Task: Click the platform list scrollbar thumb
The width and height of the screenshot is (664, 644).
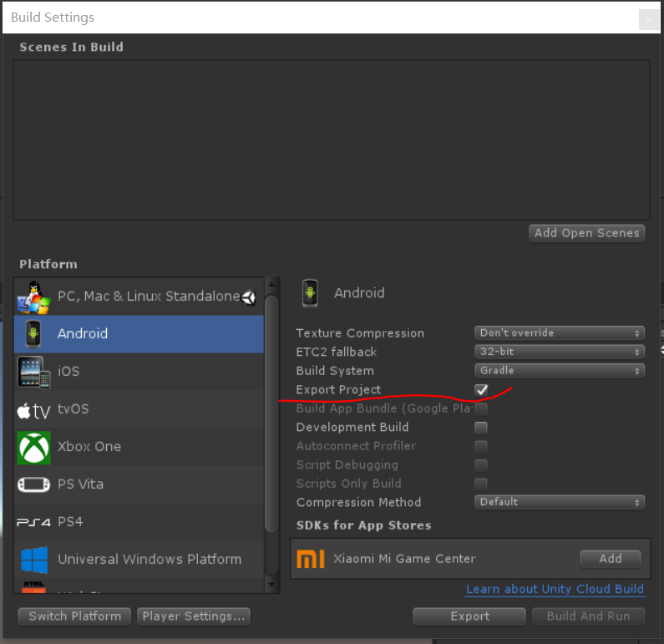Action: coord(271,413)
